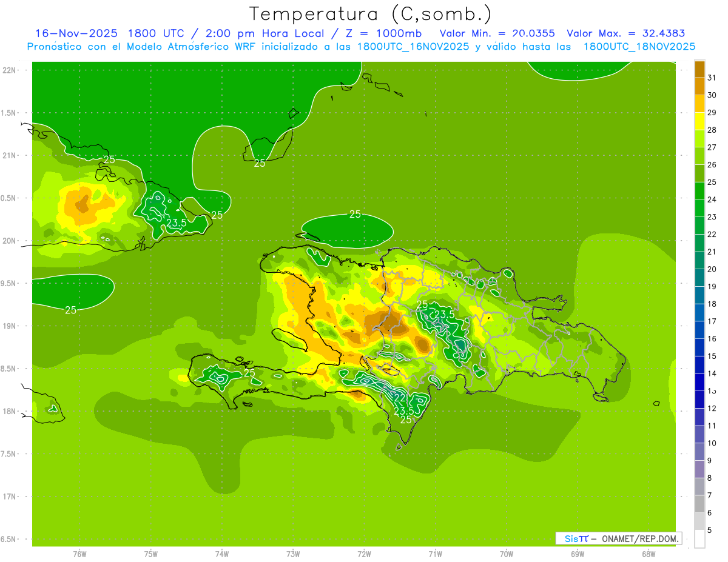Click '2:00 pm Hora Local' text
Screen dimensions: 728x562
tap(272, 33)
